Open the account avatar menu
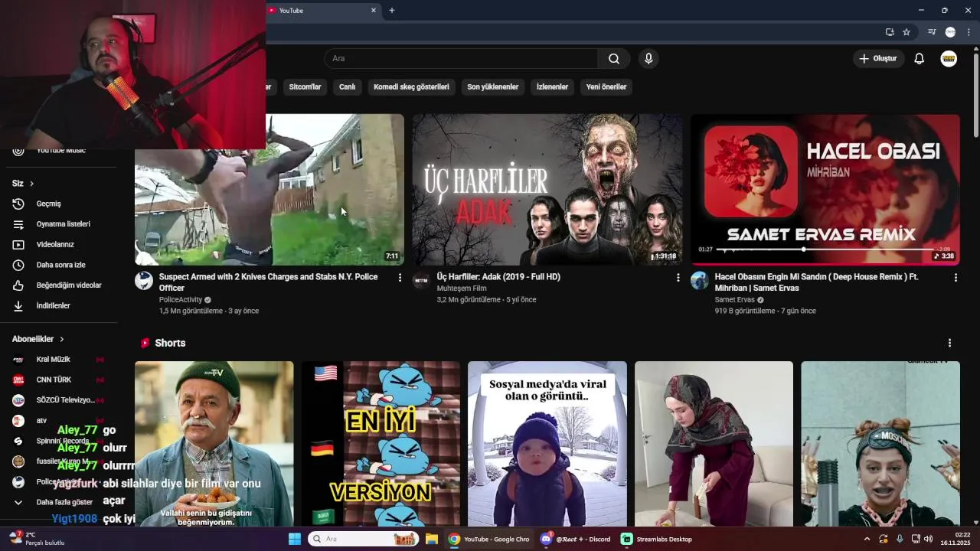Viewport: 980px width, 551px height. [949, 59]
